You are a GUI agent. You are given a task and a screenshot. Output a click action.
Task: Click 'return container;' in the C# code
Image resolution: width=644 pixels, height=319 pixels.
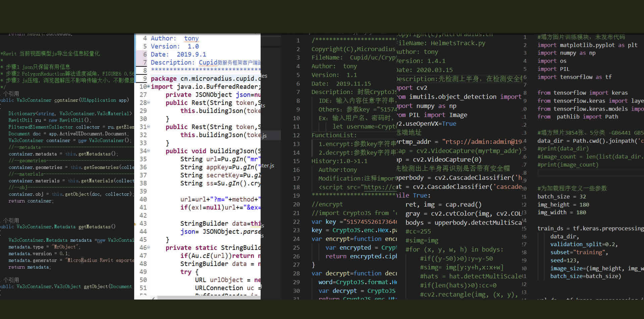click(x=31, y=201)
